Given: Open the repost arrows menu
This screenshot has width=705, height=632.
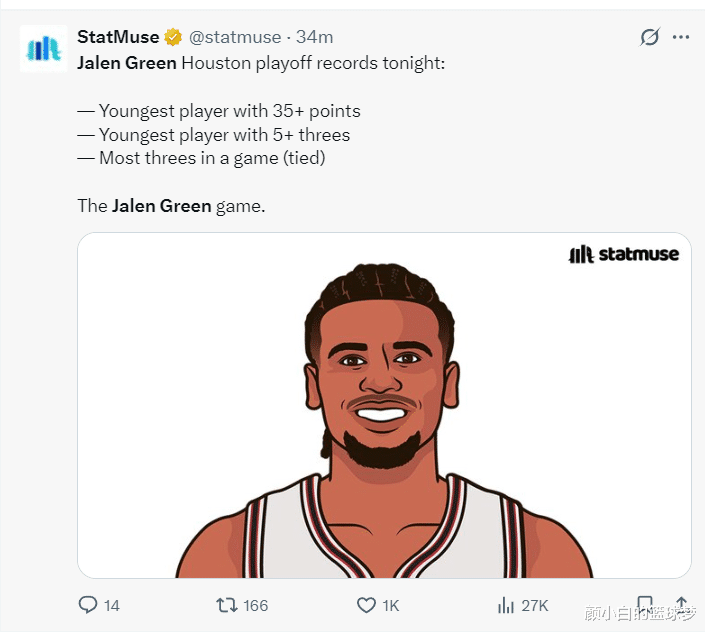Looking at the screenshot, I should point(227,605).
